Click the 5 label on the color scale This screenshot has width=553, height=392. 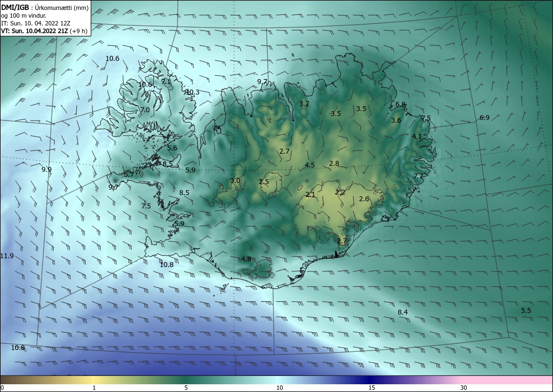click(186, 388)
